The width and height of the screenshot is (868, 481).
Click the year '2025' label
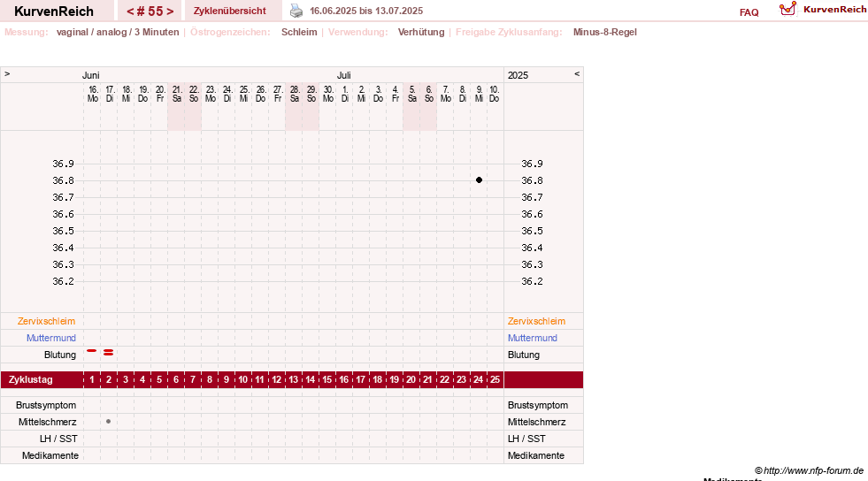tap(518, 75)
